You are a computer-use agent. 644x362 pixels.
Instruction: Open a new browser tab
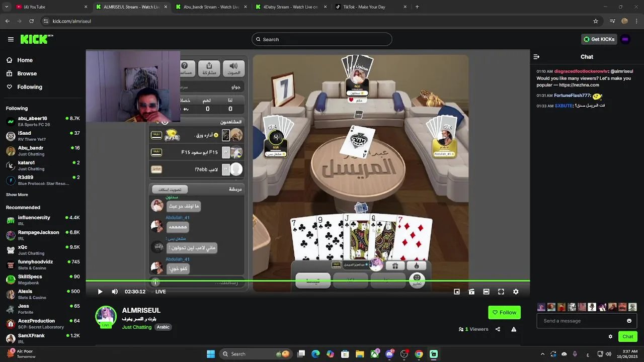coord(417,7)
